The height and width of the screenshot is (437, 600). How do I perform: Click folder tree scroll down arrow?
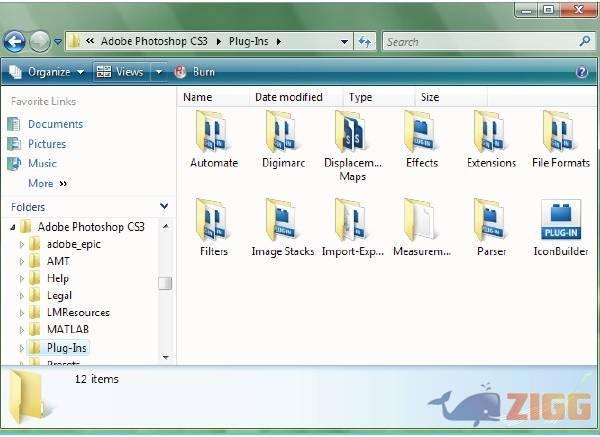click(x=165, y=357)
